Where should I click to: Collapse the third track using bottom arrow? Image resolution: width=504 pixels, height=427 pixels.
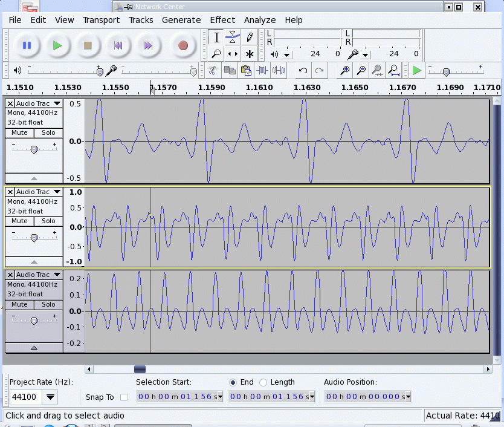(x=34, y=348)
